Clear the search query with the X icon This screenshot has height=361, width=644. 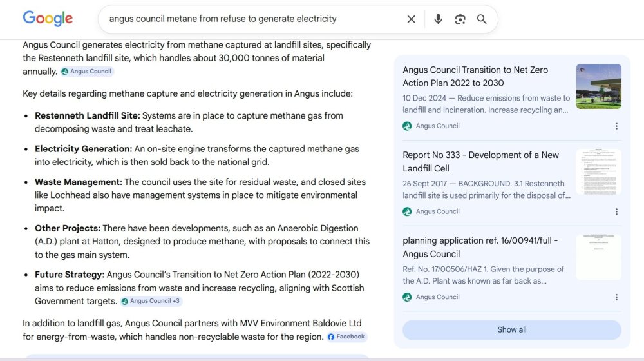(x=411, y=19)
